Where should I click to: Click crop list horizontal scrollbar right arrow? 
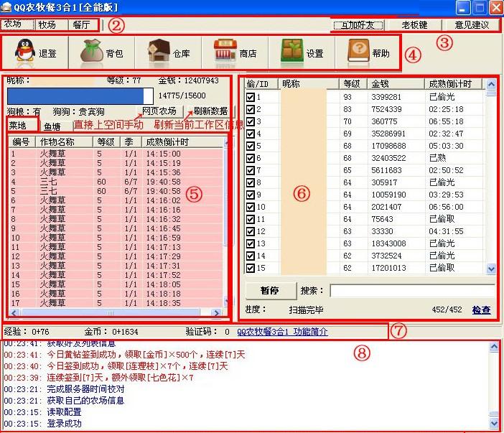[x=217, y=312]
